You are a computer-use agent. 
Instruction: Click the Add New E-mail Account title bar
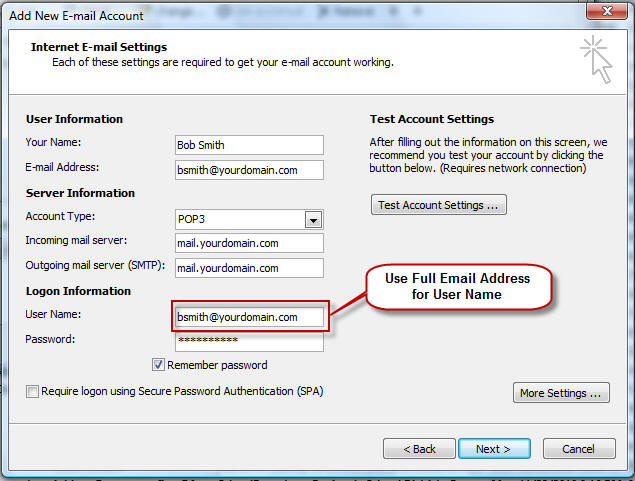(200, 13)
